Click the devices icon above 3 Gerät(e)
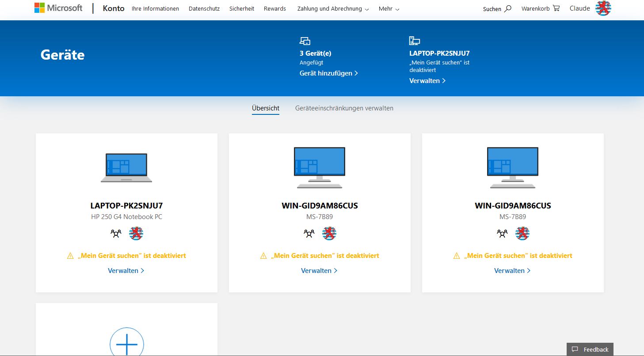644x356 pixels. (305, 41)
